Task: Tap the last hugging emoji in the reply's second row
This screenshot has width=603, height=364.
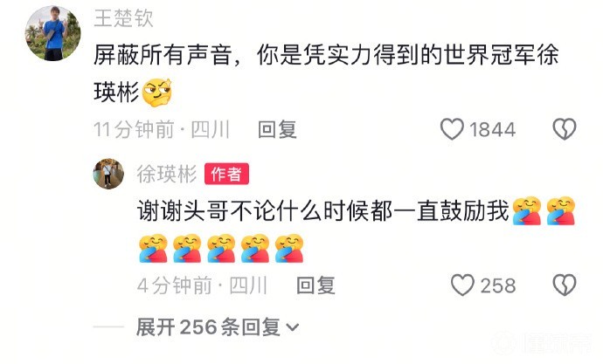Action: 289,249
